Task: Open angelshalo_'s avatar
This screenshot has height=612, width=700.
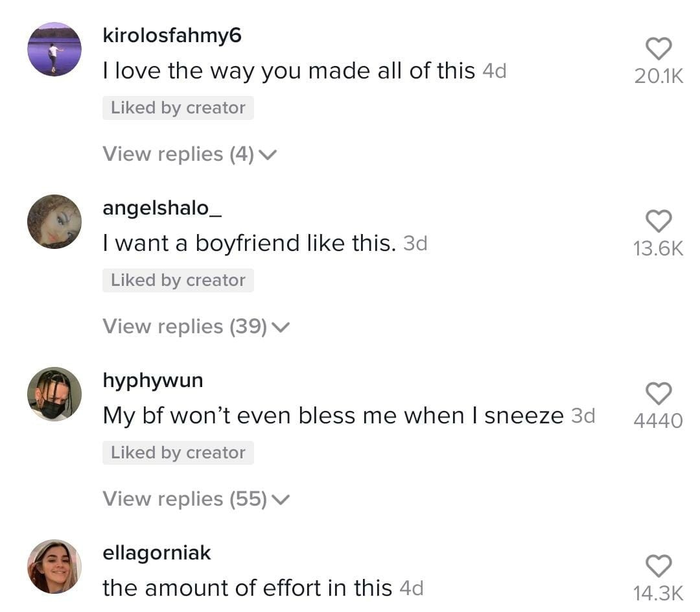Action: [x=54, y=222]
